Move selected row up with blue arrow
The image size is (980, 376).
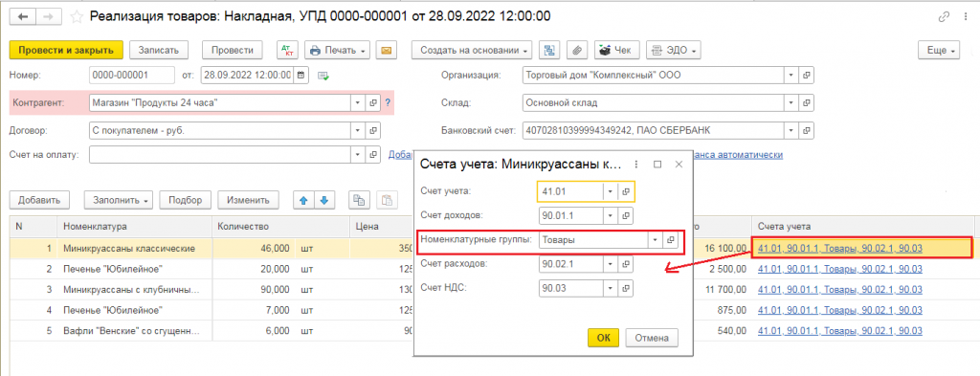304,201
